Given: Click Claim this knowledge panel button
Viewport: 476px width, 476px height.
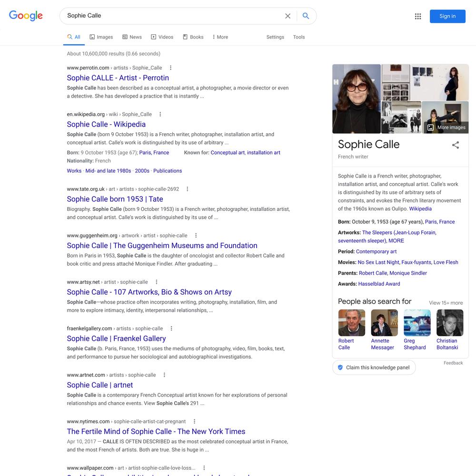Looking at the screenshot, I should (x=374, y=367).
